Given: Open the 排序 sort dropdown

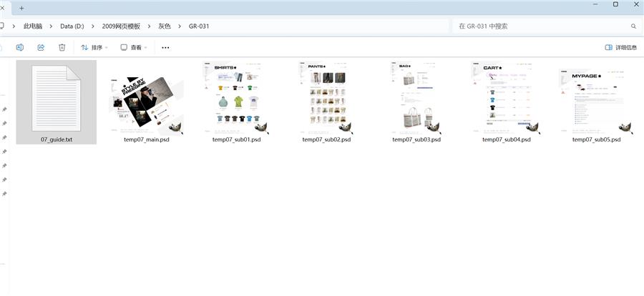Looking at the screenshot, I should 94,48.
